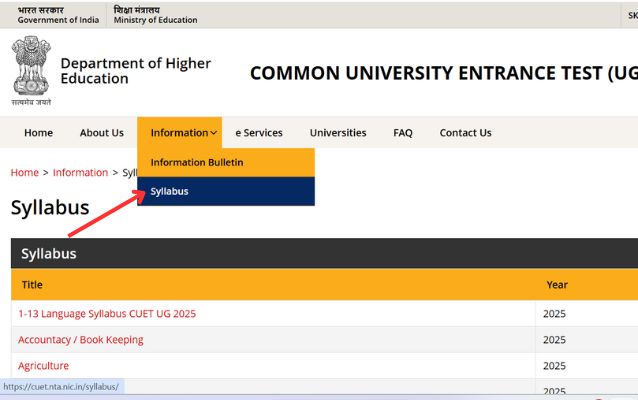Open 1-13 Language Syllabus CUET UG 2025
Image resolution: width=638 pixels, height=400 pixels.
(x=107, y=314)
